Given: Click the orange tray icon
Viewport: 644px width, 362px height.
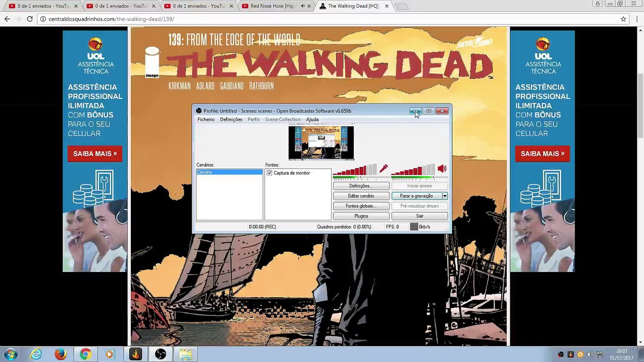Looking at the screenshot, I should click(x=580, y=354).
